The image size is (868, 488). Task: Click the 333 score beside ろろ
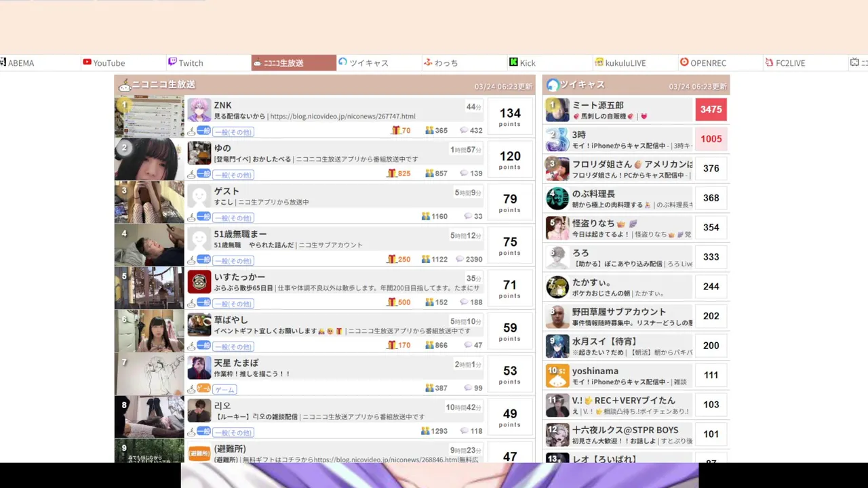point(711,257)
